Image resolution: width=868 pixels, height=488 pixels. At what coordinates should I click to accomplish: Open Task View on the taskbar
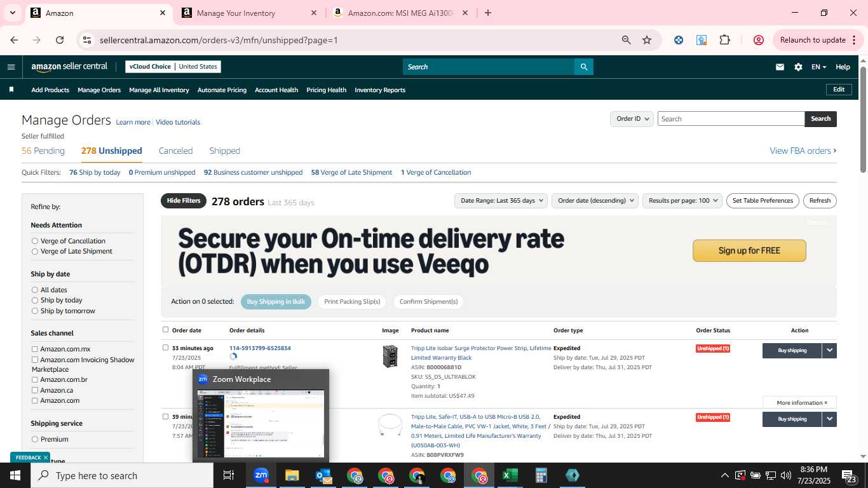[229, 475]
